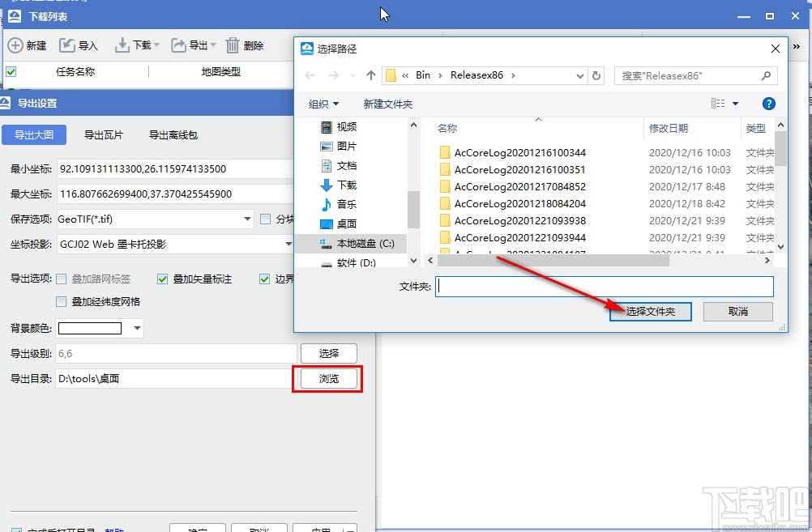
Task: Open 音乐 in the navigation pane
Action: (340, 204)
